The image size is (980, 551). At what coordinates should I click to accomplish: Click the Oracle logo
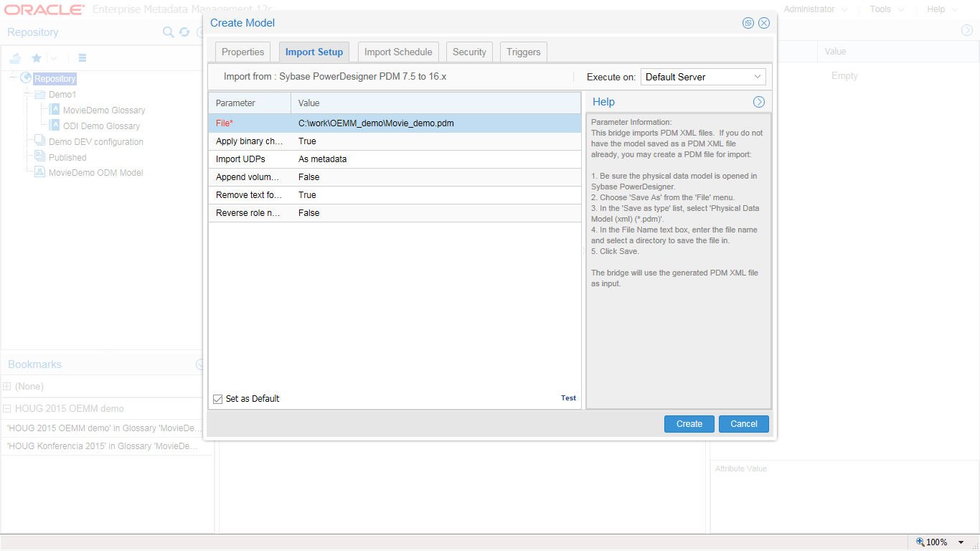point(44,10)
